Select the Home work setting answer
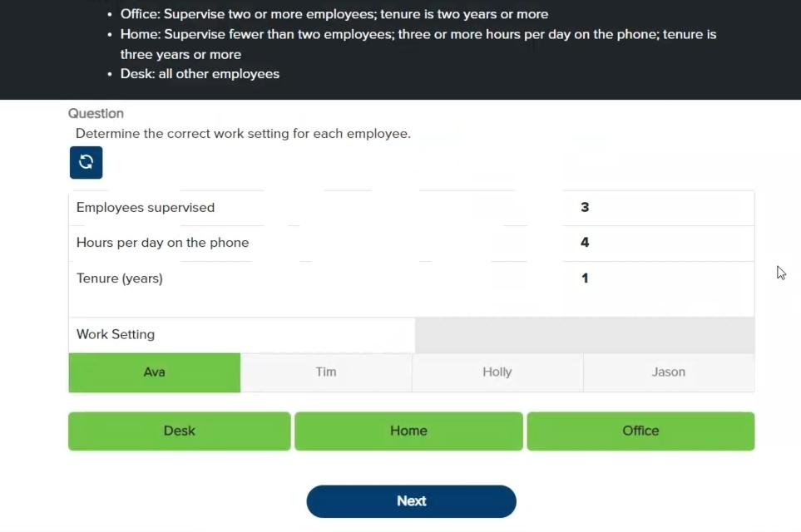801x532 pixels. [x=408, y=431]
